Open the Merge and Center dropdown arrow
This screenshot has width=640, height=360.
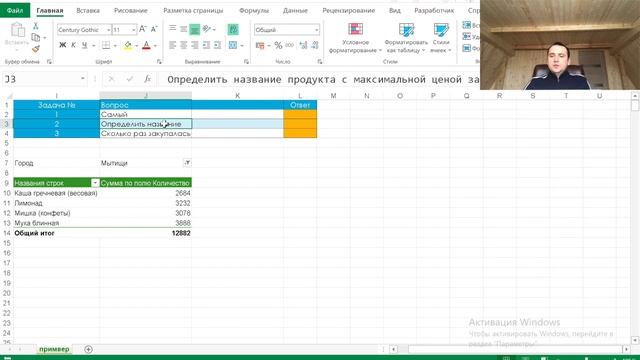[x=242, y=46]
